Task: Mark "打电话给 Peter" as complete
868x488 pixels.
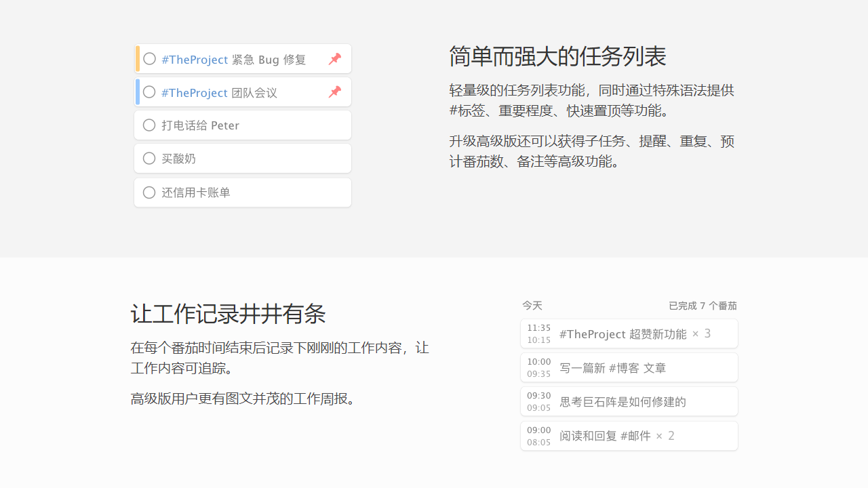Action: (149, 125)
